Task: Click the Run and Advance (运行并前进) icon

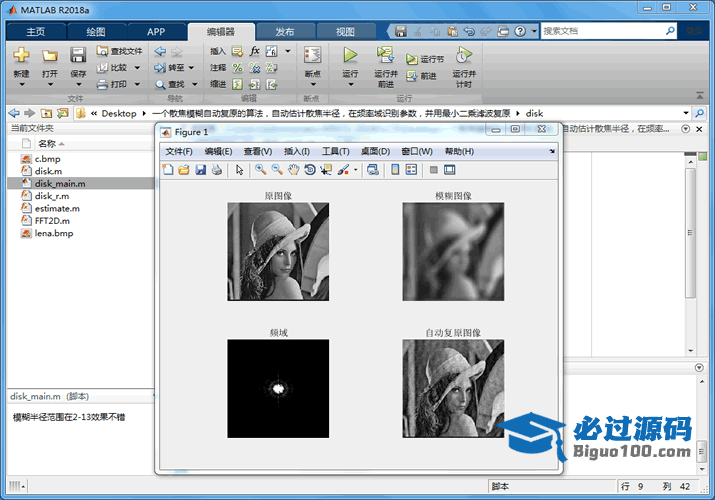Action: click(x=385, y=56)
